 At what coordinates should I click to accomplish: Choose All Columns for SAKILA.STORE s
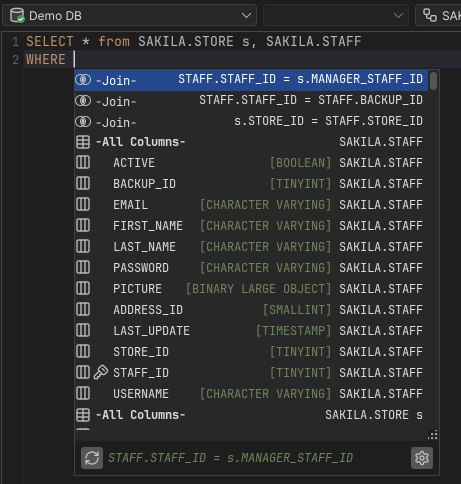click(x=251, y=415)
